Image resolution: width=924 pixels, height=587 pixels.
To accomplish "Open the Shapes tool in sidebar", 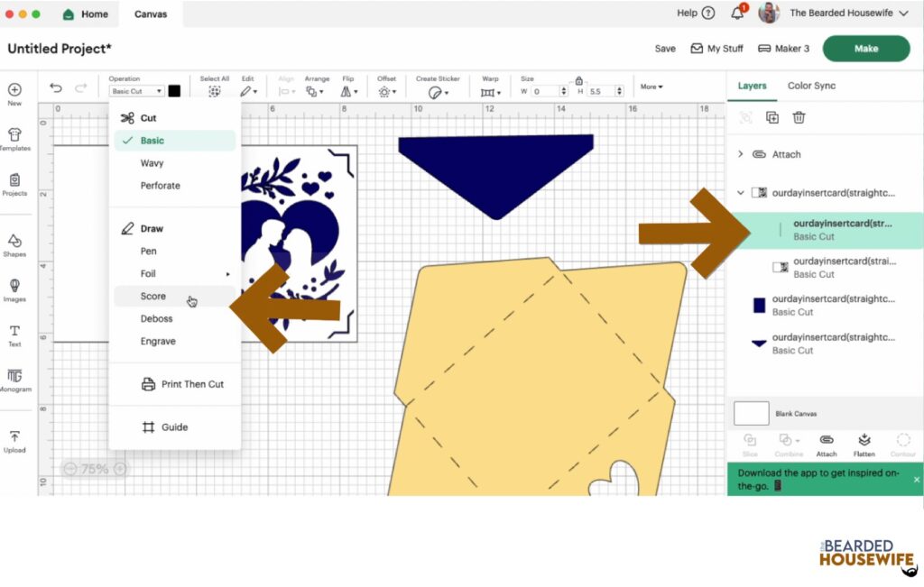I will pos(14,243).
